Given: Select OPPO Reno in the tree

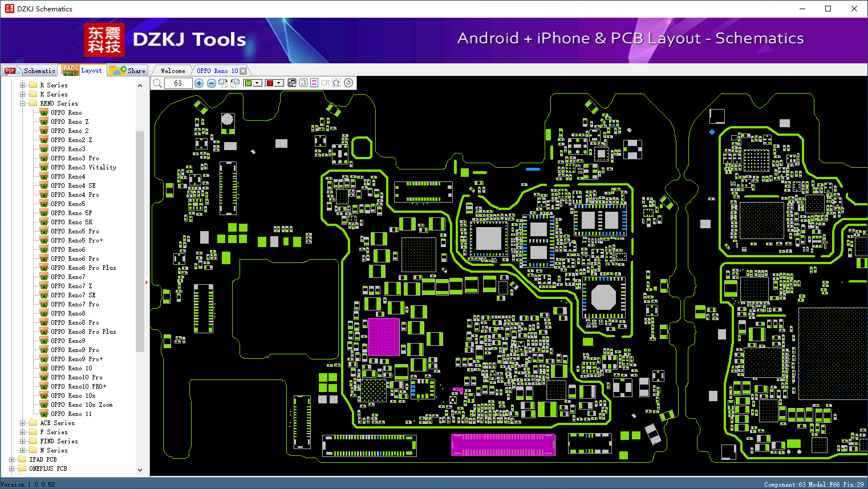Looking at the screenshot, I should (x=66, y=112).
